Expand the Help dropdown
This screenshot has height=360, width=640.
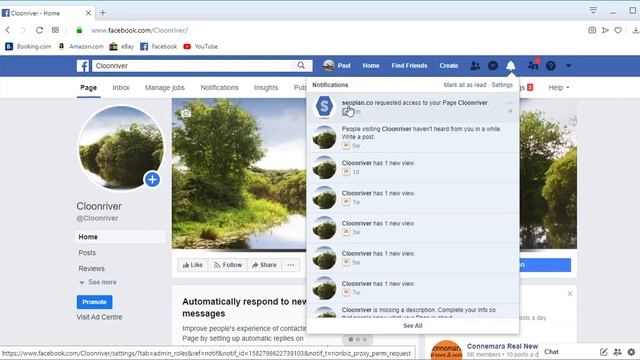tap(559, 87)
